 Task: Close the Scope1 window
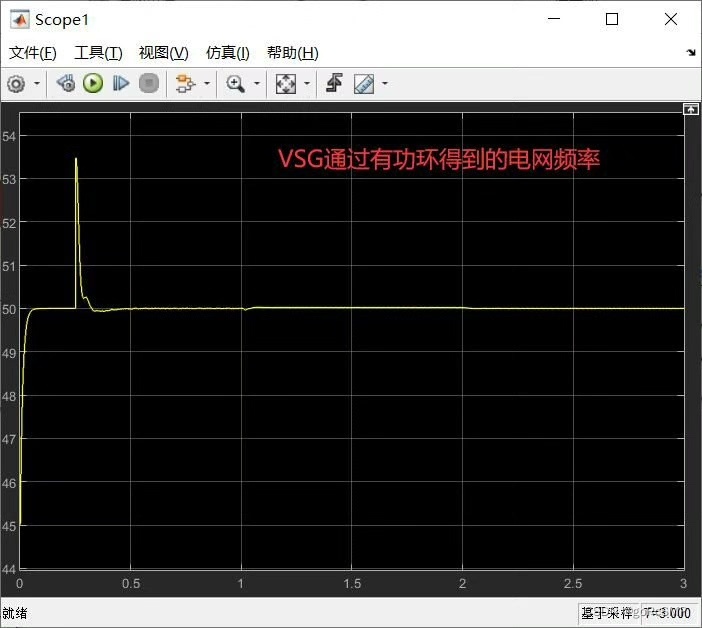coord(671,19)
